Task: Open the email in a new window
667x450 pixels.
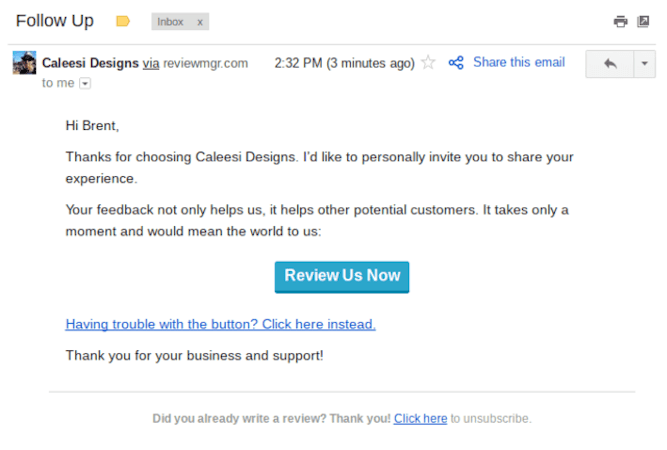Action: [x=643, y=21]
